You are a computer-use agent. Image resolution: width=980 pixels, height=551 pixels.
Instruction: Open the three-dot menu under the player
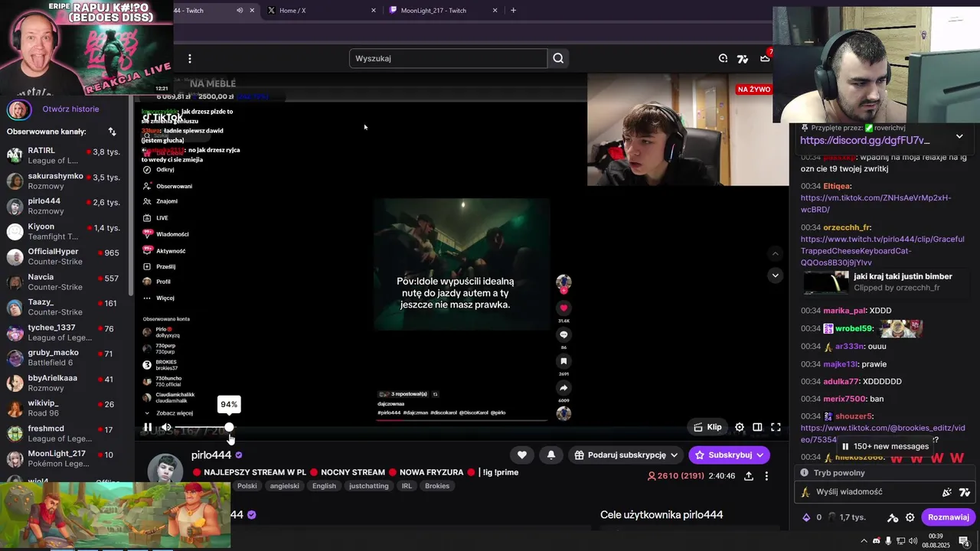point(766,476)
